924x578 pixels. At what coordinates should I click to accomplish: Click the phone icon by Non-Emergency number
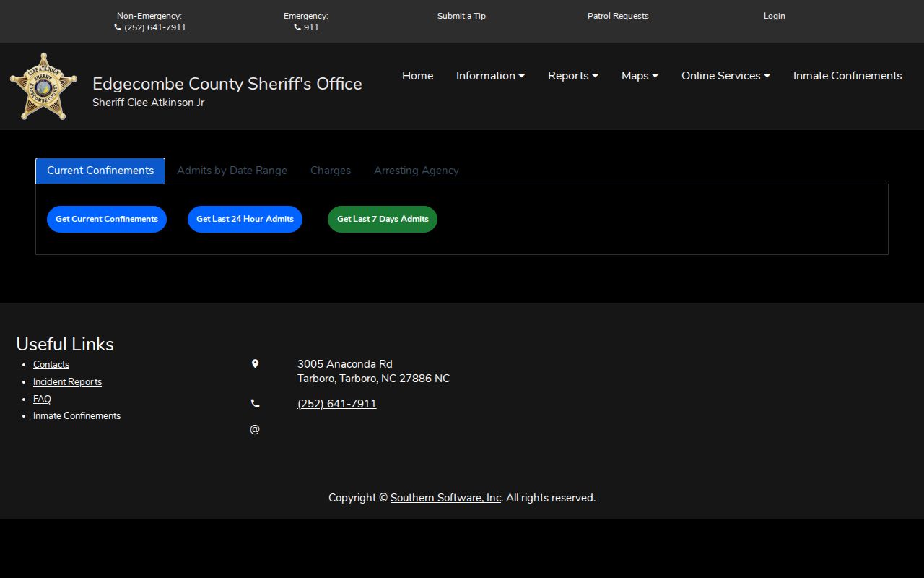[x=118, y=27]
